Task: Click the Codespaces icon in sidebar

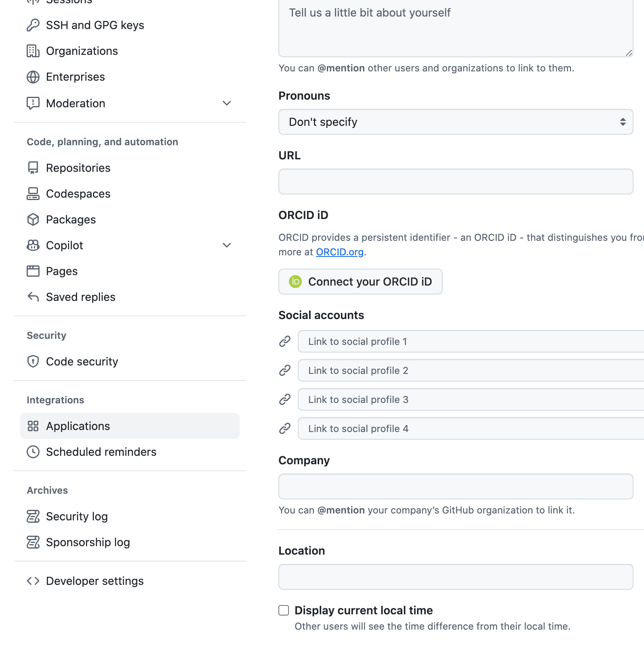Action: click(33, 194)
